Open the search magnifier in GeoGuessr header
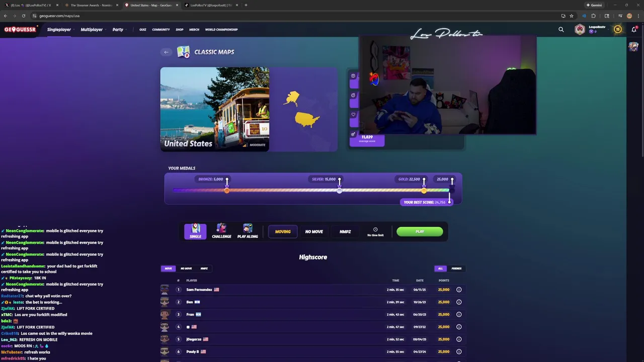The height and width of the screenshot is (362, 644). (561, 29)
